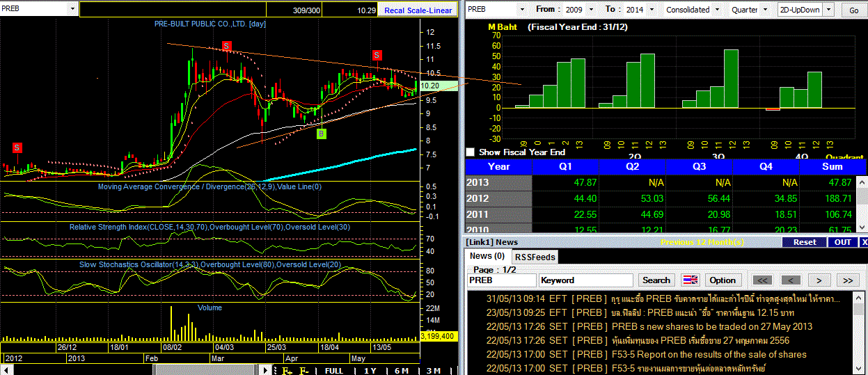Click the news symbol PREB input field
Image resolution: width=868 pixels, height=375 pixels.
501,280
